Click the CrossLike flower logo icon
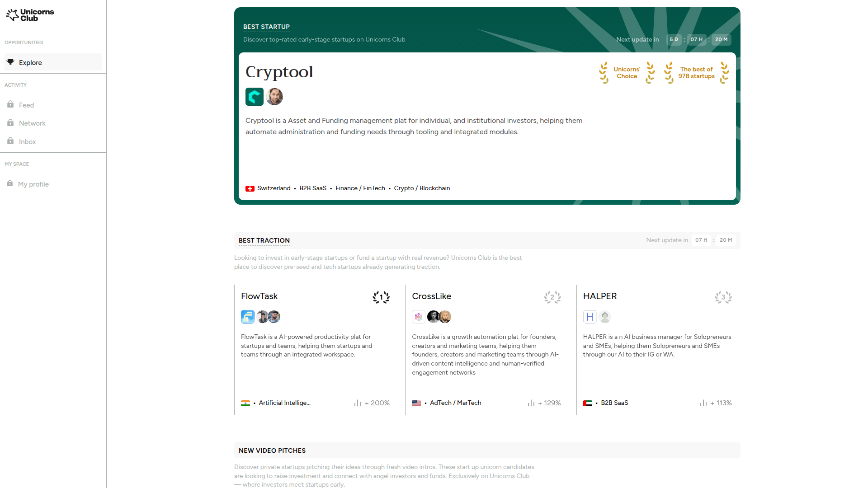This screenshot has height=488, width=868. pyautogui.click(x=419, y=317)
